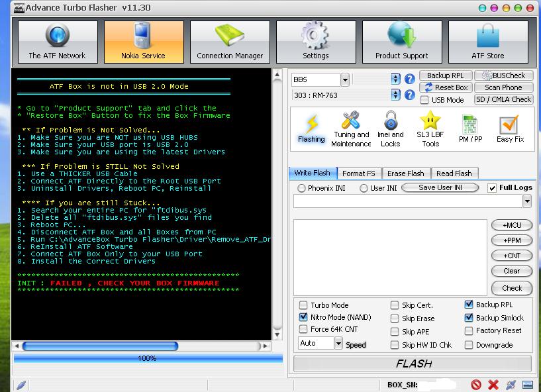Click the app icon in title bar

coord(19,8)
